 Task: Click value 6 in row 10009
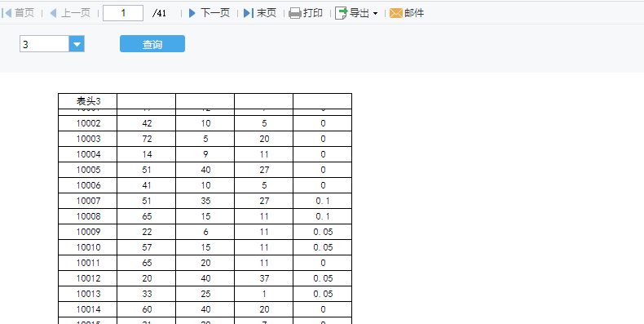click(205, 232)
